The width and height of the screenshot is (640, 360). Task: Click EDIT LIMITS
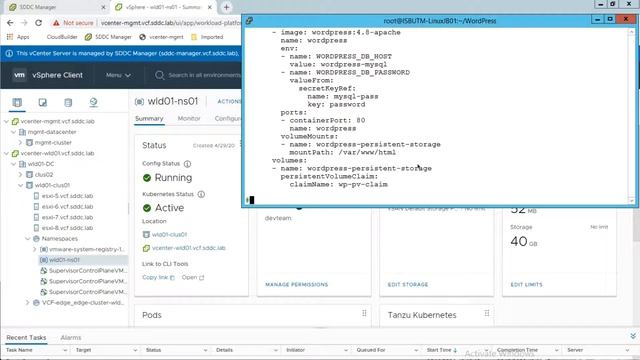(527, 284)
